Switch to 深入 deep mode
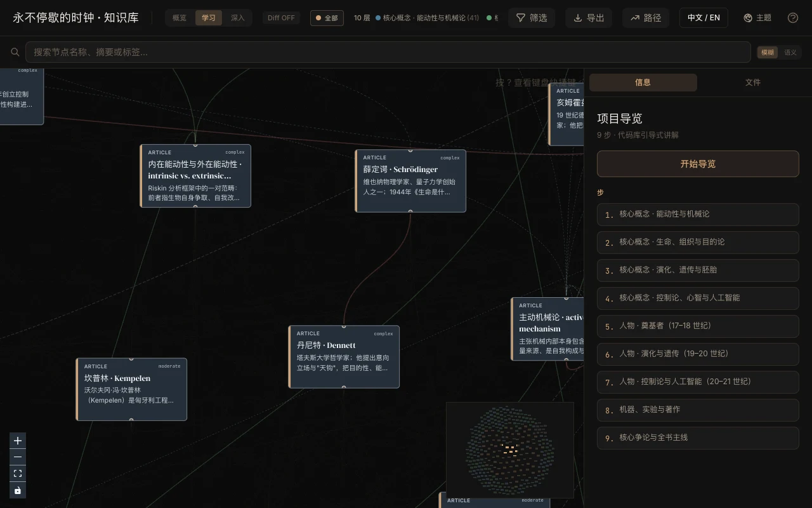The image size is (812, 508). pyautogui.click(x=238, y=18)
